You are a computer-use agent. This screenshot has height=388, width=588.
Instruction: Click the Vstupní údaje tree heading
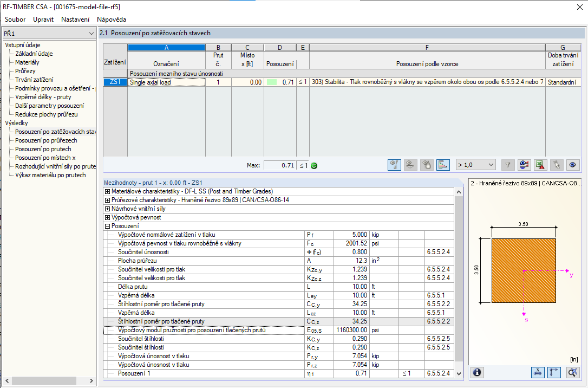23,45
